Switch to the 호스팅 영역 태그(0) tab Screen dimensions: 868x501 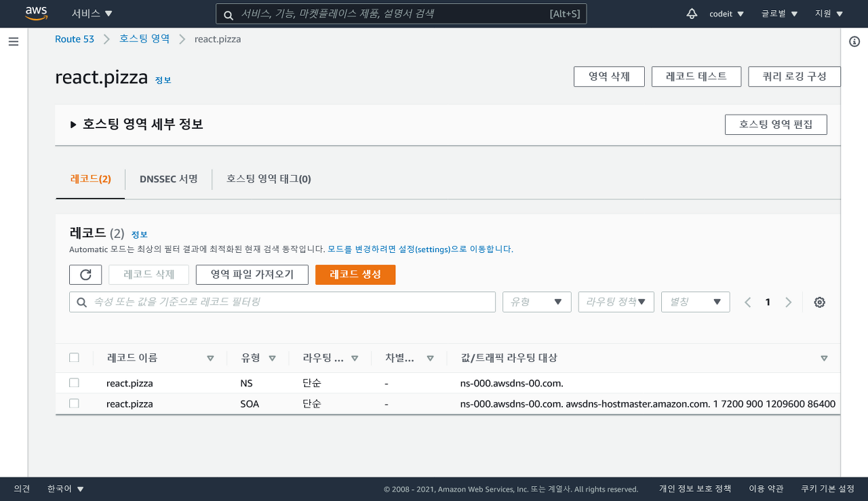269,179
